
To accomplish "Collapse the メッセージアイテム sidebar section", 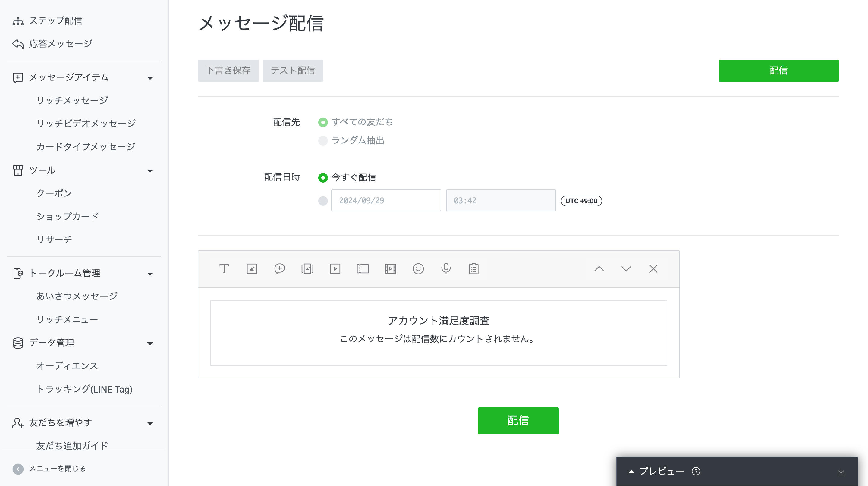I will (150, 78).
